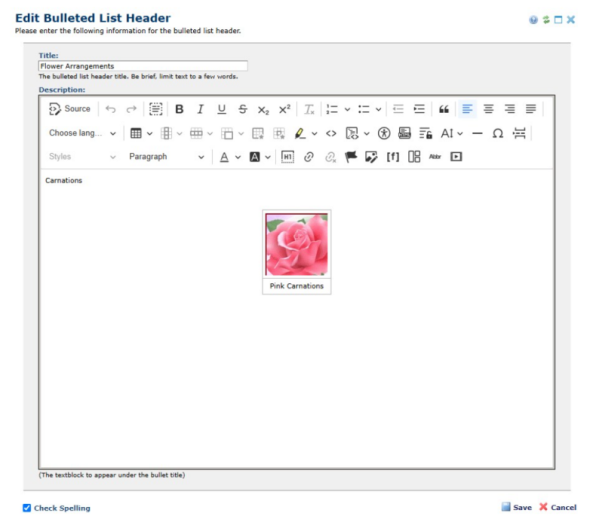Viewport: 596px width, 522px height.
Task: Insert a block quote
Action: click(x=444, y=109)
